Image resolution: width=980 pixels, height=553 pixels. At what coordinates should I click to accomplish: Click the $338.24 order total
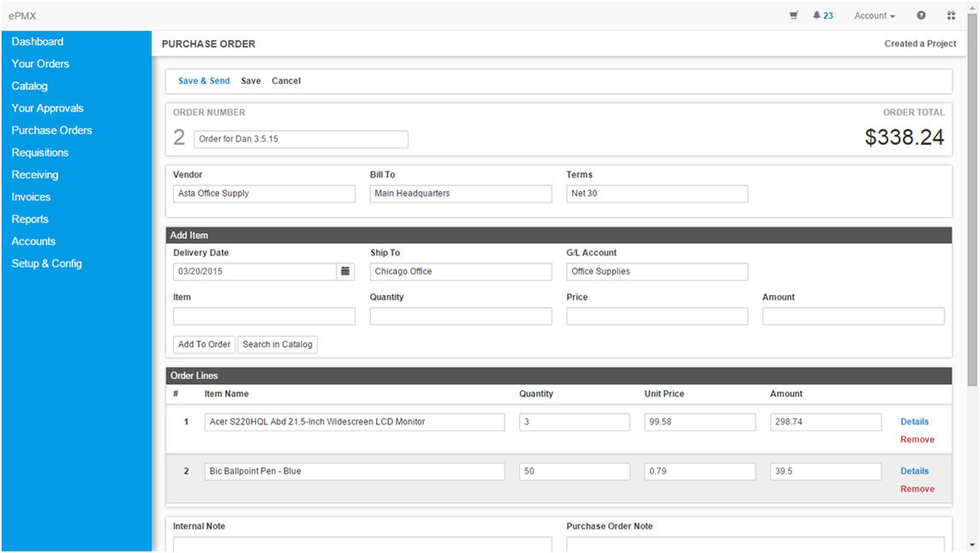point(905,138)
